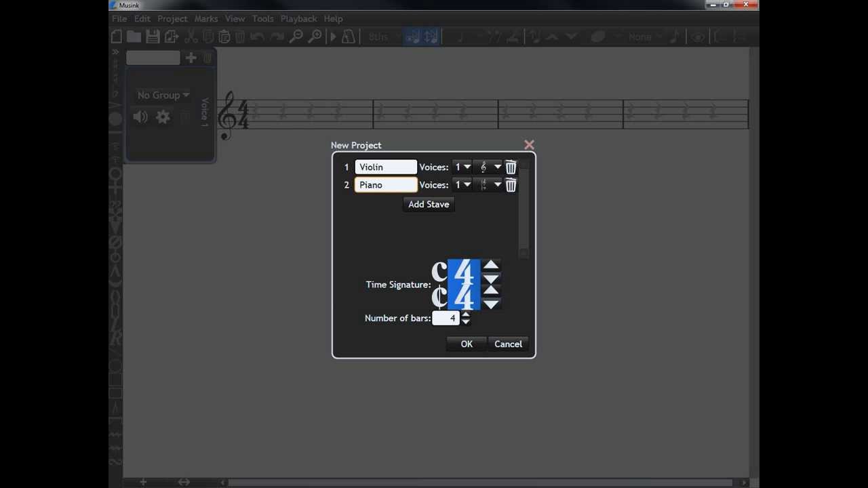Click the Export toolbar icon
The height and width of the screenshot is (488, 868).
pos(172,37)
